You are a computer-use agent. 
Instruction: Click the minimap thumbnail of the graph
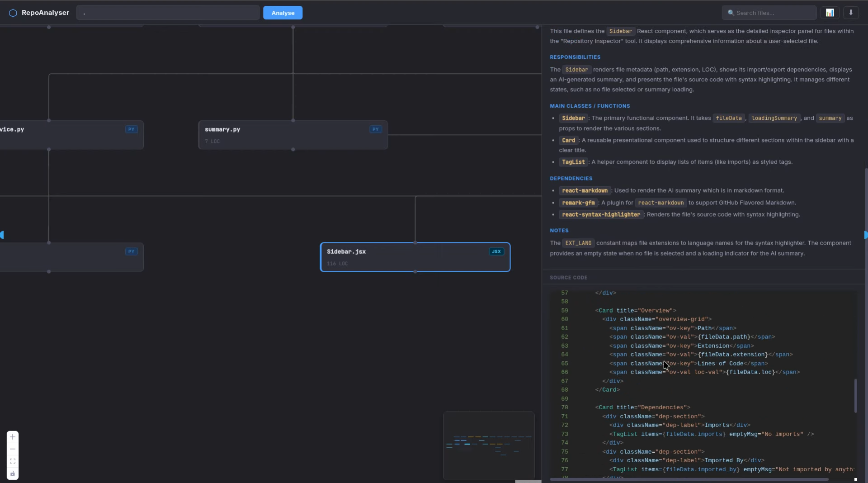tap(489, 445)
